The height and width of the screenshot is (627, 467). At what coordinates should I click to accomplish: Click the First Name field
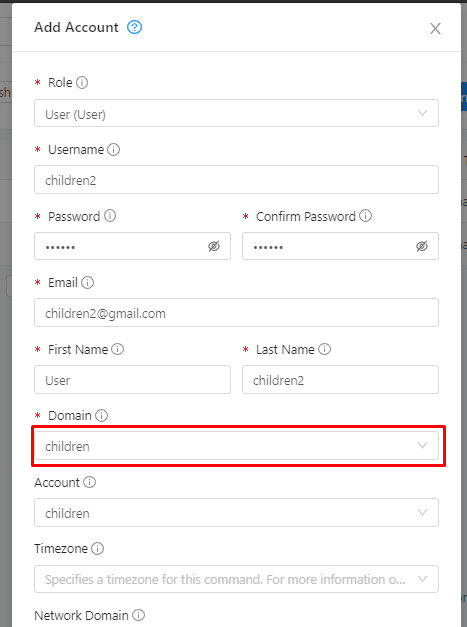[x=132, y=379]
